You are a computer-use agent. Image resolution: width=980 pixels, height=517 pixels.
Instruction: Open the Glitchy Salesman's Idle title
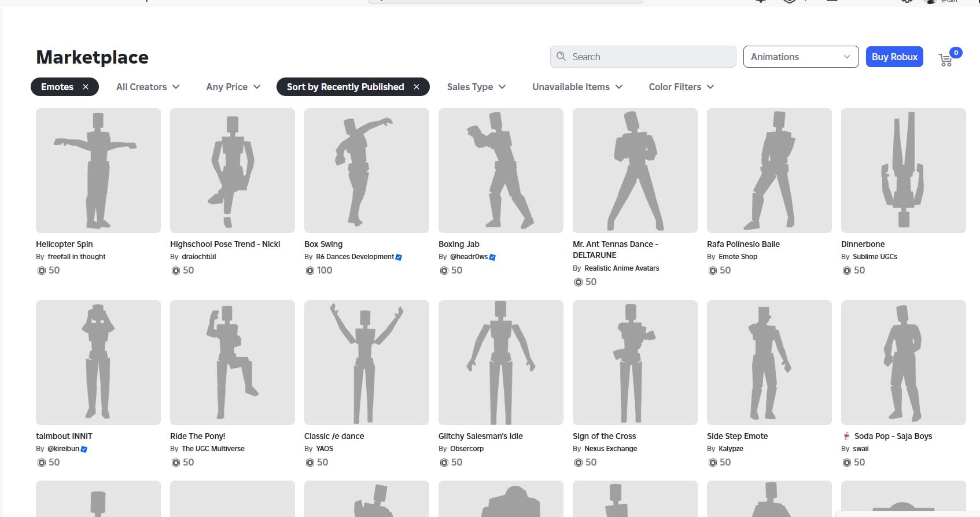click(x=481, y=436)
